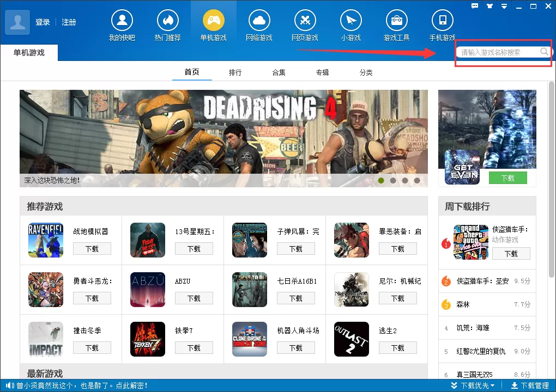Viewport: 556px width, 392px height.
Task: Select the 单机游戏 section tab on left
Action: coord(29,53)
